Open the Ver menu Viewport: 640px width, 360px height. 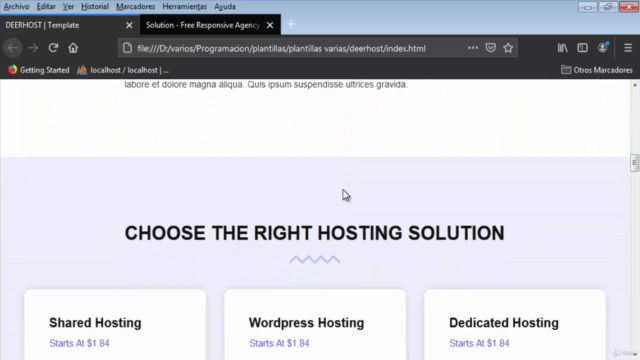click(68, 7)
